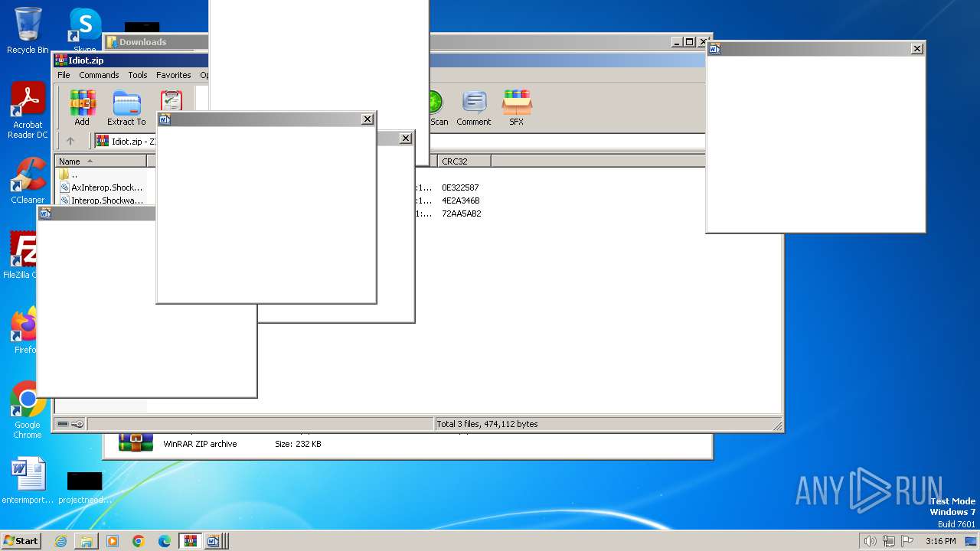This screenshot has width=980, height=551.
Task: Click the archive path field showing Idiot.zip
Action: point(126,141)
